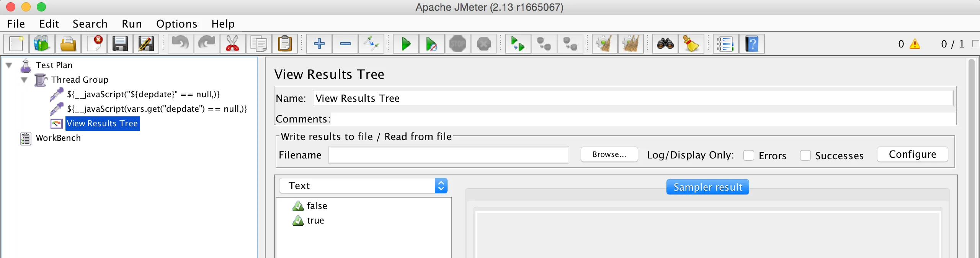The image size is (980, 258).
Task: Clear all results with double broom icon
Action: 631,44
